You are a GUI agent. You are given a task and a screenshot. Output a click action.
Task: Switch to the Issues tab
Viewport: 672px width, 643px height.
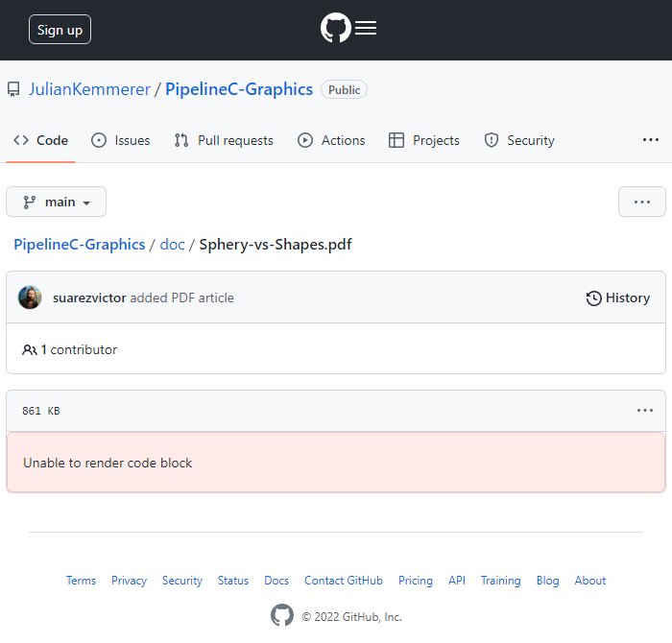(120, 140)
